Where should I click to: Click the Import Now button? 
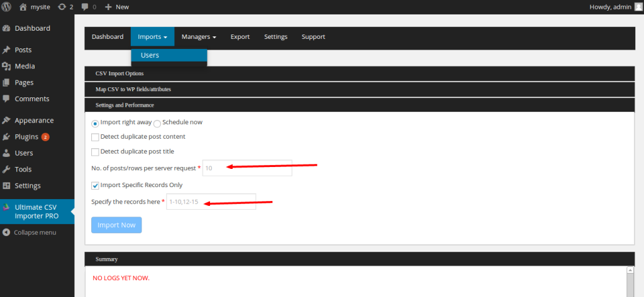coord(116,225)
